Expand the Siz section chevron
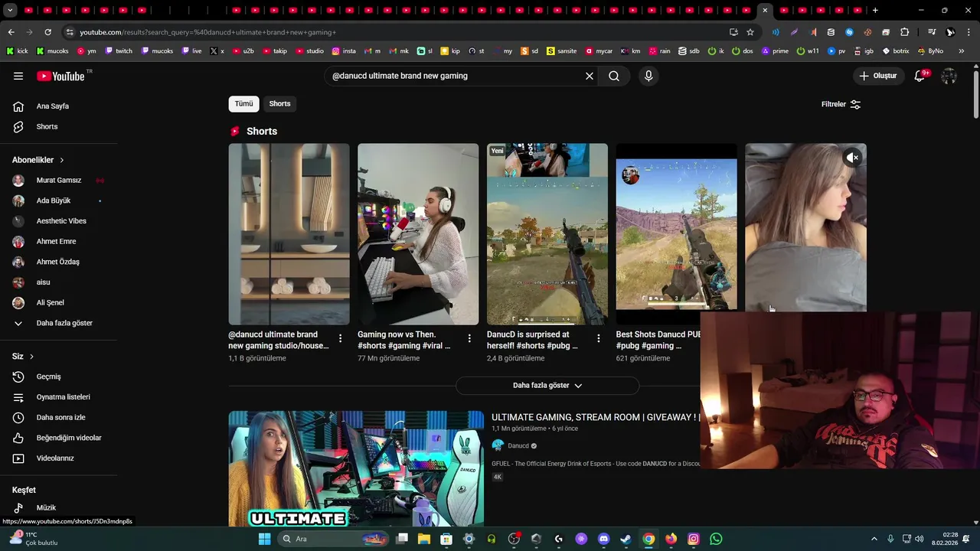 click(31, 357)
